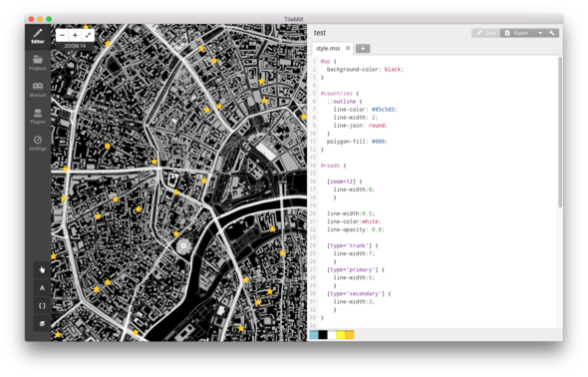
Task: Click the wrench project settings icon
Action: tap(552, 33)
